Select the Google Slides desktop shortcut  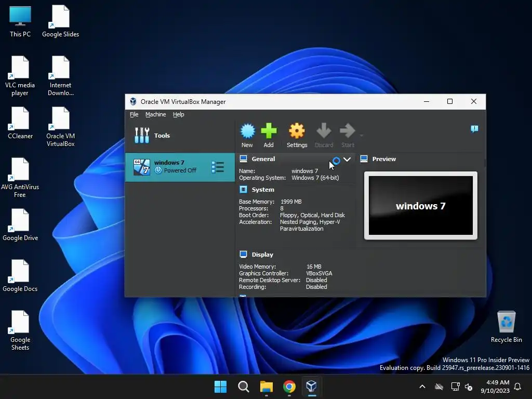point(60,21)
